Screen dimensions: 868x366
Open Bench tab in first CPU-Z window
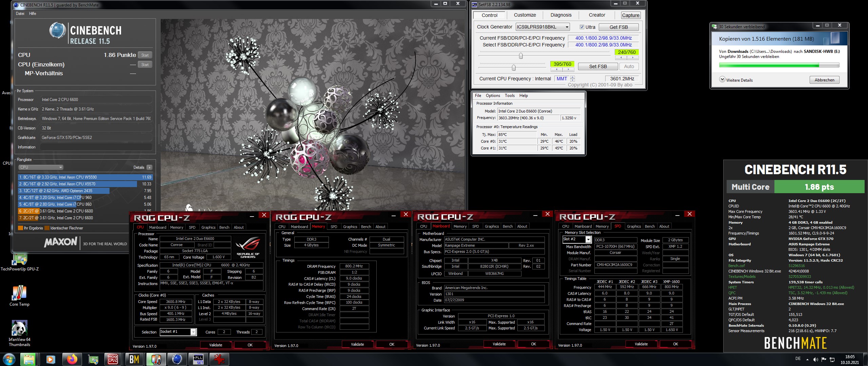pyautogui.click(x=224, y=227)
